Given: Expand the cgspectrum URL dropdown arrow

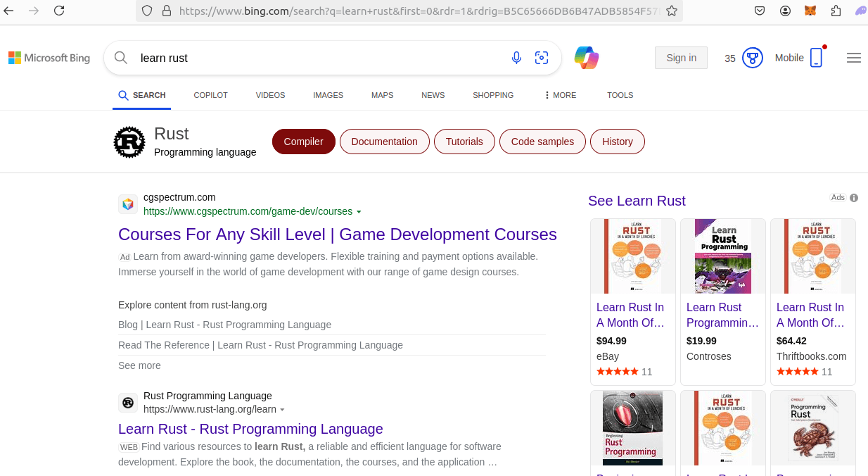Looking at the screenshot, I should tap(359, 212).
